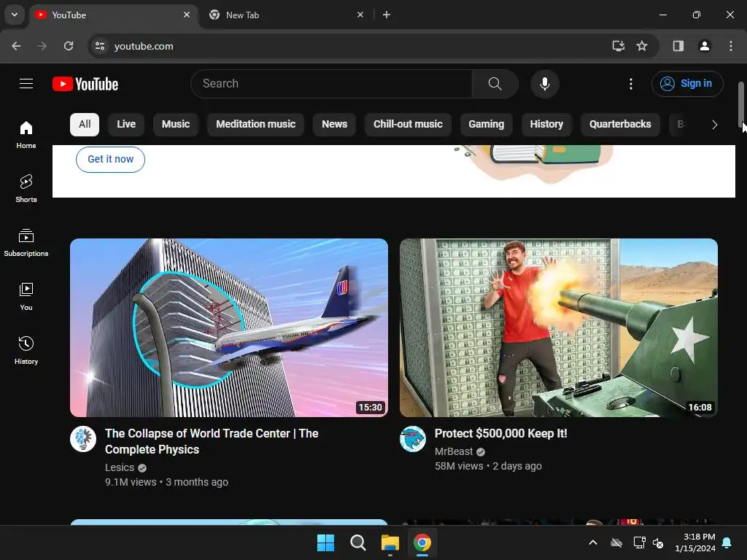Open Protect $500,000 Keep It! title
This screenshot has width=747, height=560.
pos(500,433)
